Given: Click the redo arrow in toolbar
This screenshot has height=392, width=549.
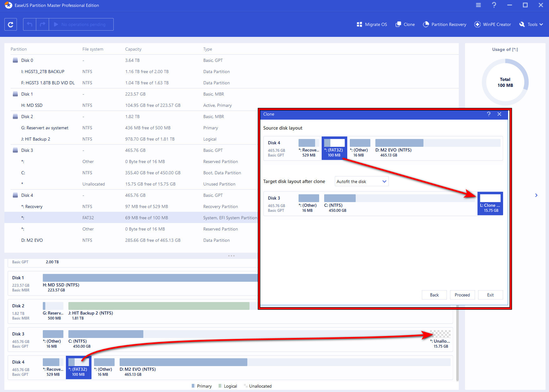Looking at the screenshot, I should coord(43,24).
